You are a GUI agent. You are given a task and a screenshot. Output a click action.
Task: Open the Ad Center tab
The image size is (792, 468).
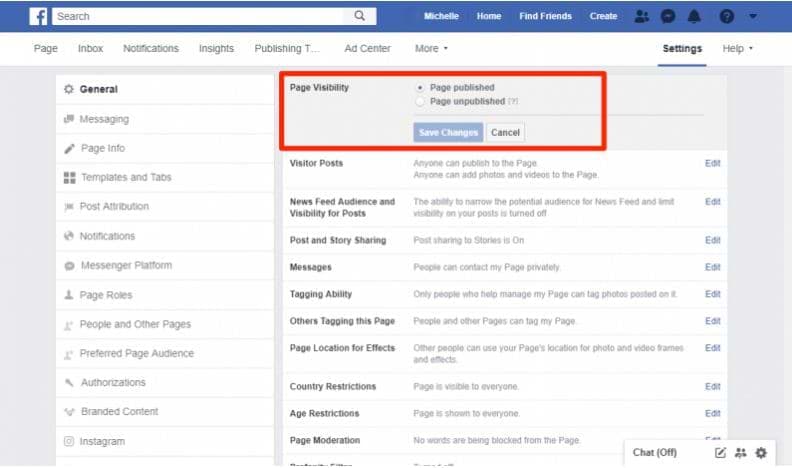point(367,48)
